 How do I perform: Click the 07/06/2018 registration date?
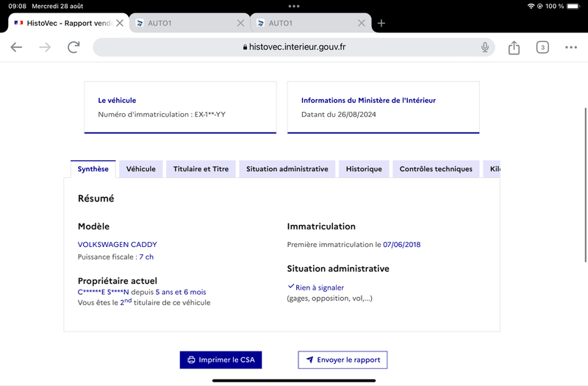(401, 245)
